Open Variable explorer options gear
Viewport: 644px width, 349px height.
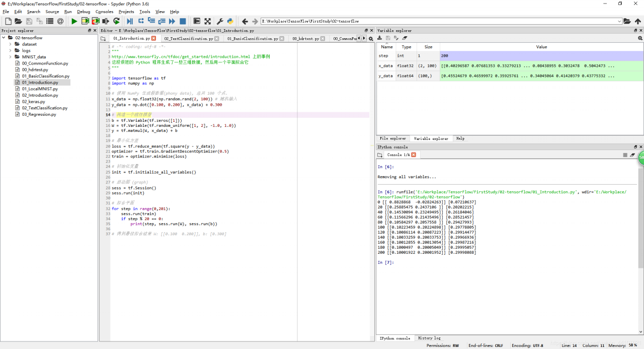(640, 38)
